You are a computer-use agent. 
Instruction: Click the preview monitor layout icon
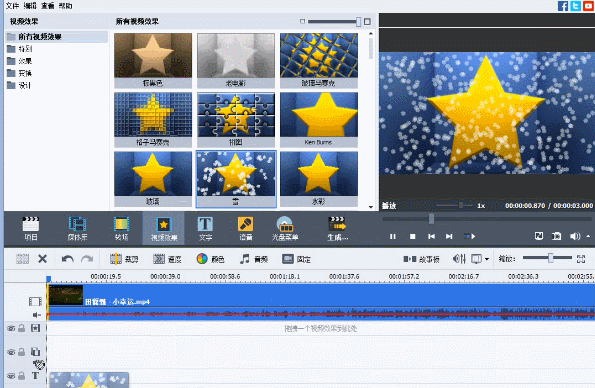click(477, 259)
